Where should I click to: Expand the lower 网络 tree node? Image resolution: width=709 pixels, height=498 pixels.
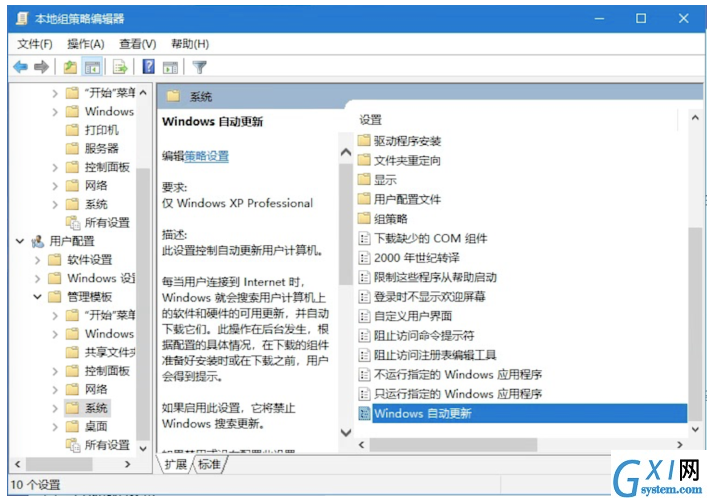coord(55,389)
